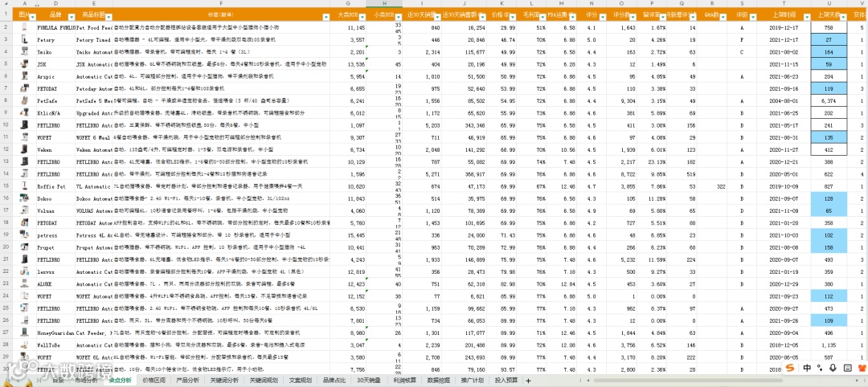The height and width of the screenshot is (387, 868).
Task: Open the 图片 column filter dropdown
Action: (32, 17)
